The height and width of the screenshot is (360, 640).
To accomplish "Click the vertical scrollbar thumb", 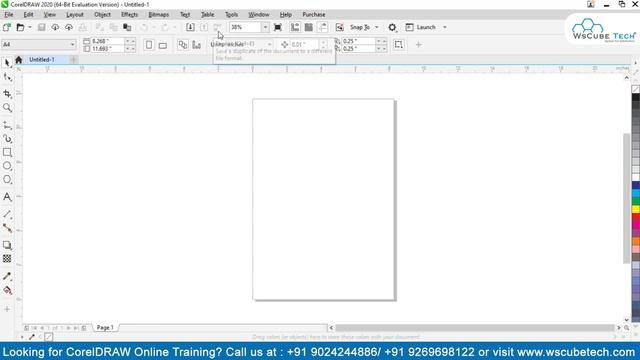I will 627,199.
